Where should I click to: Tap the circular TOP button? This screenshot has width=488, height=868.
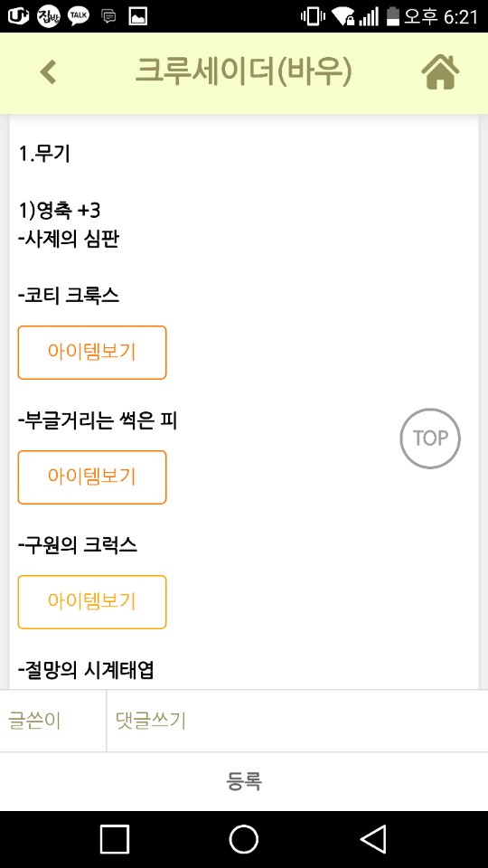(x=430, y=439)
